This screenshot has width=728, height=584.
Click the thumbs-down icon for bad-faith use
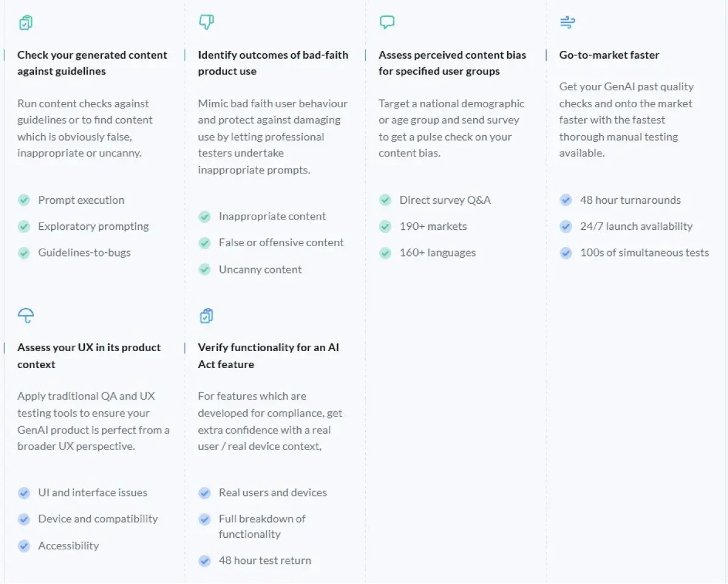(206, 23)
